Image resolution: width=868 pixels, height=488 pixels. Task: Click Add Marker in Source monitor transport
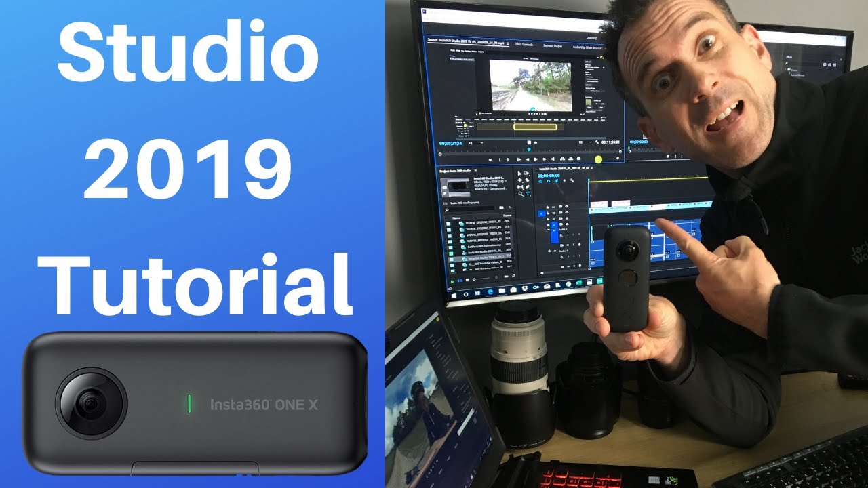(x=490, y=160)
